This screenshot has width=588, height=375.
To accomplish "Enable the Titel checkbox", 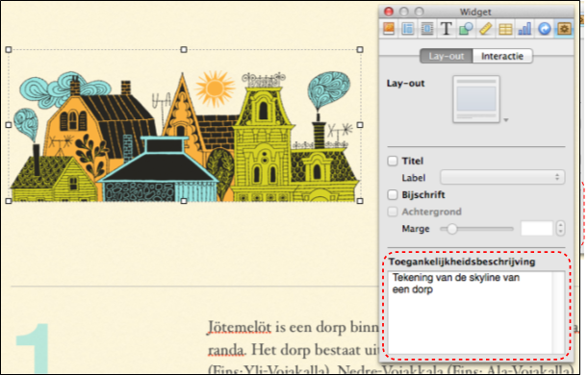I will [393, 162].
